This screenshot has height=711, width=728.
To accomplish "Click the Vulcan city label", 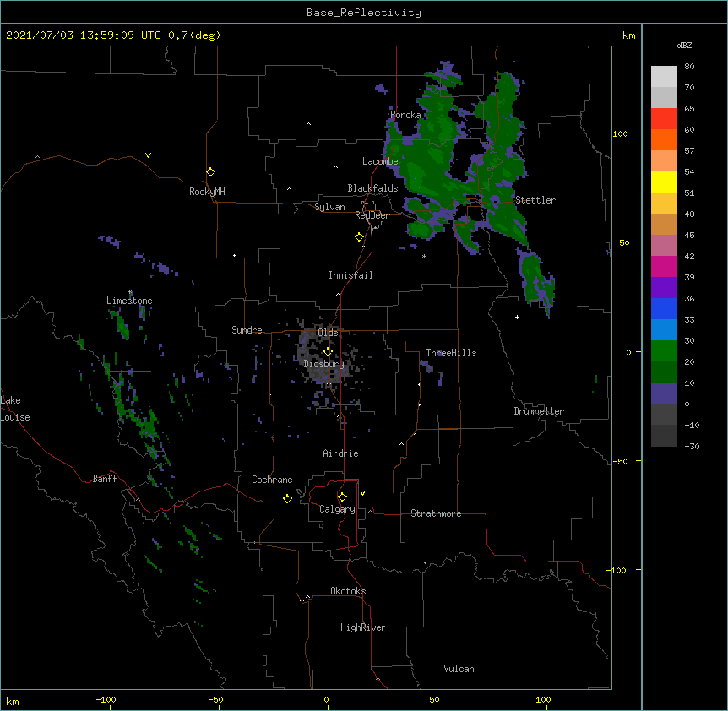I will pyautogui.click(x=459, y=669).
